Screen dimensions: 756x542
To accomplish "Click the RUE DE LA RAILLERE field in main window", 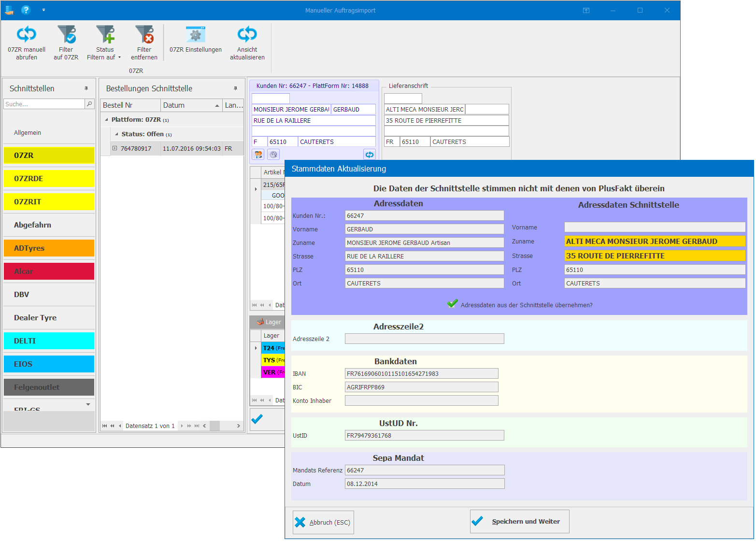I will [314, 120].
